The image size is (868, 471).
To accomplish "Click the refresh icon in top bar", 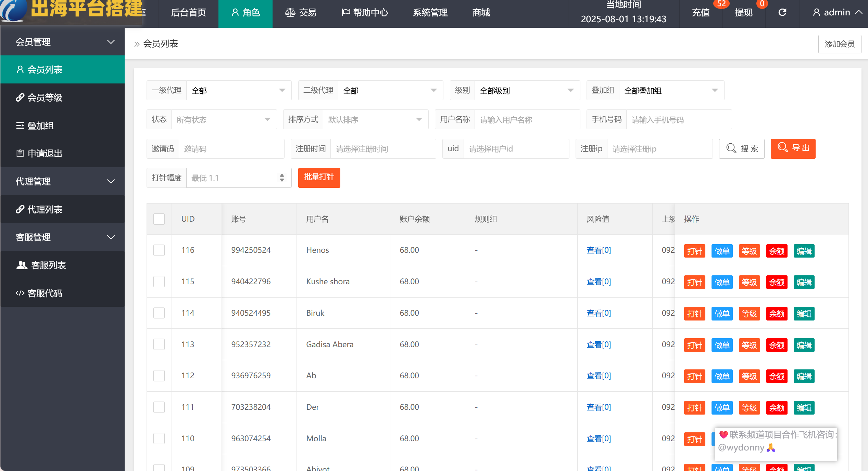I will [782, 13].
